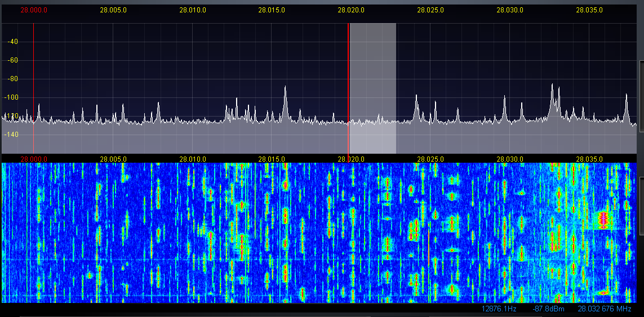Image resolution: width=644 pixels, height=317 pixels.
Task: Click the 28.030.0 label just above the waterfall
Action: [x=509, y=159]
